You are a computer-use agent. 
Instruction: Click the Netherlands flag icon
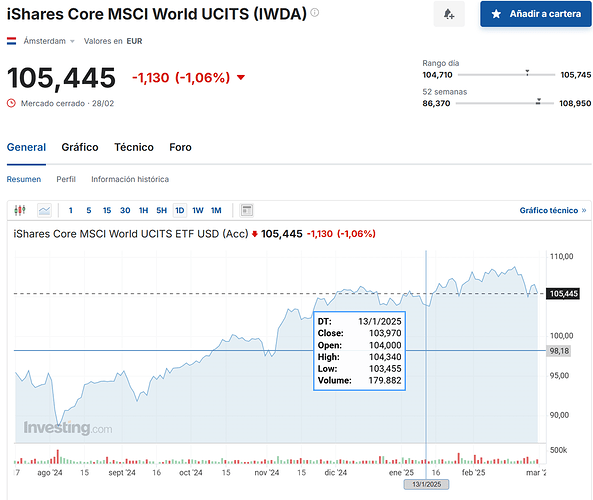click(x=11, y=41)
